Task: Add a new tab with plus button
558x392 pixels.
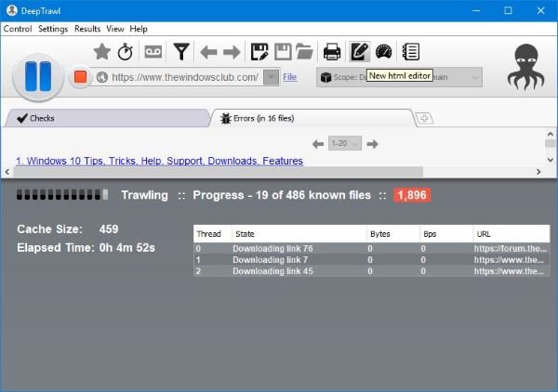Action: tap(424, 118)
